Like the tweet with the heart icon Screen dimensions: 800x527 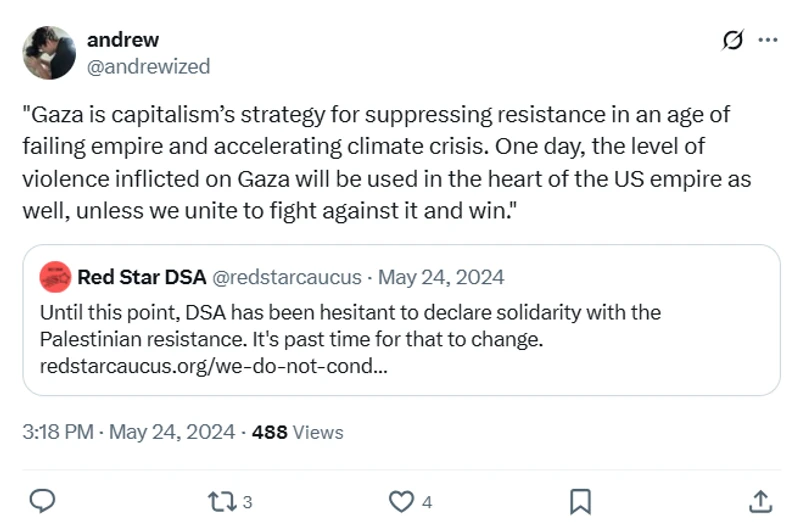[401, 500]
